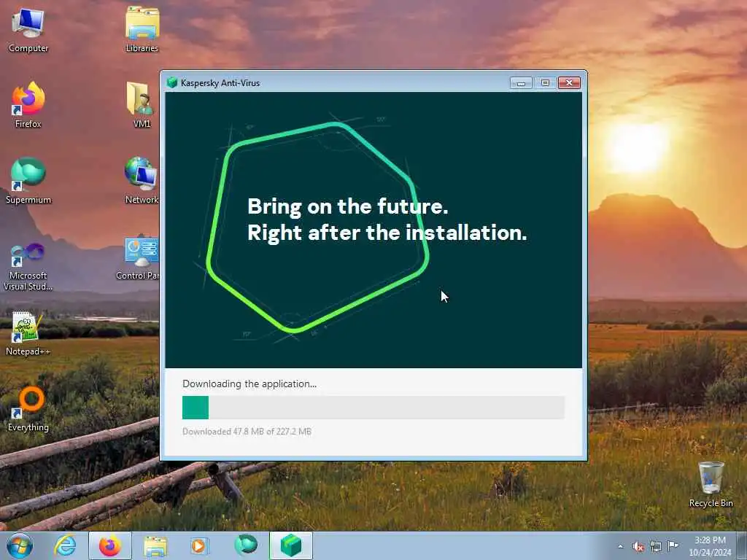Click the Show desktop button
This screenshot has width=747, height=560.
(x=743, y=545)
